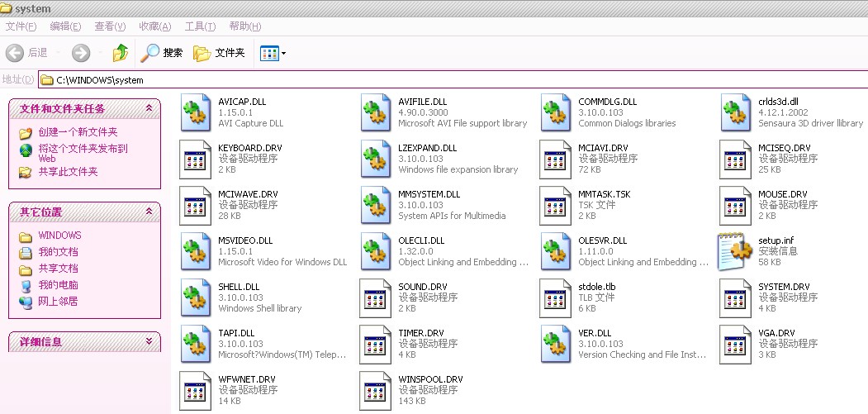Select the OLECLI.DLL file icon
868x414 pixels.
point(375,251)
